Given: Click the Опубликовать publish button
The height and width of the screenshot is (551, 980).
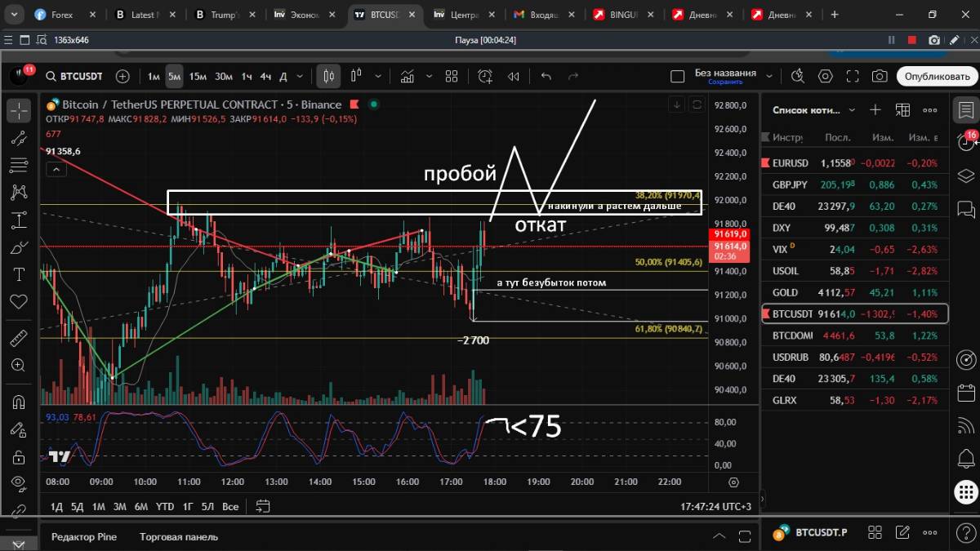Looking at the screenshot, I should coord(937,76).
